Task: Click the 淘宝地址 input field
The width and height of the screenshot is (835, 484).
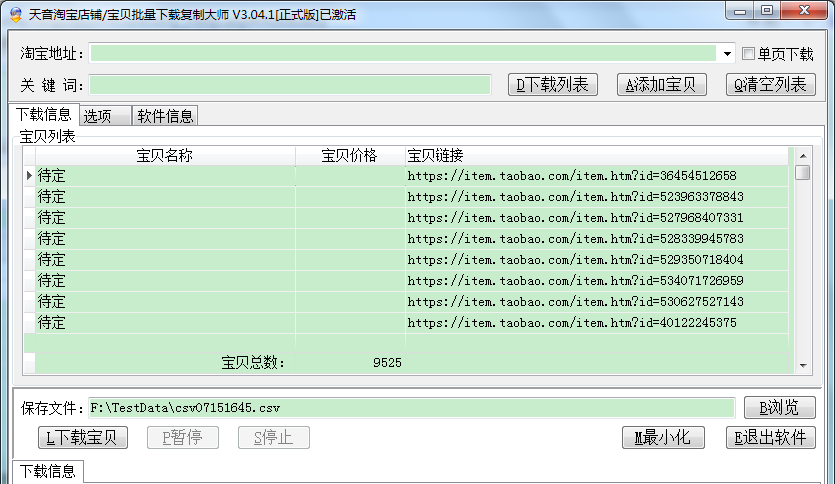Action: 404,54
